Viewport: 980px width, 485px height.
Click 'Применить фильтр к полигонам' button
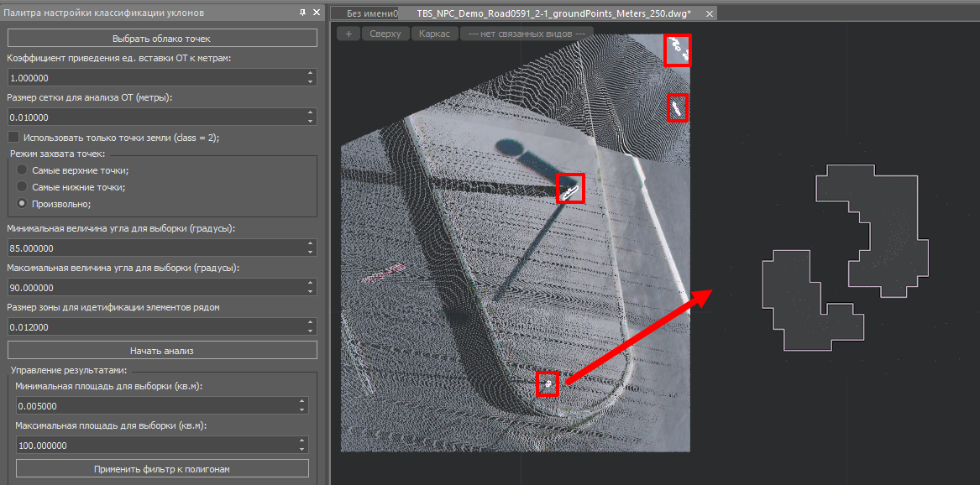point(162,468)
